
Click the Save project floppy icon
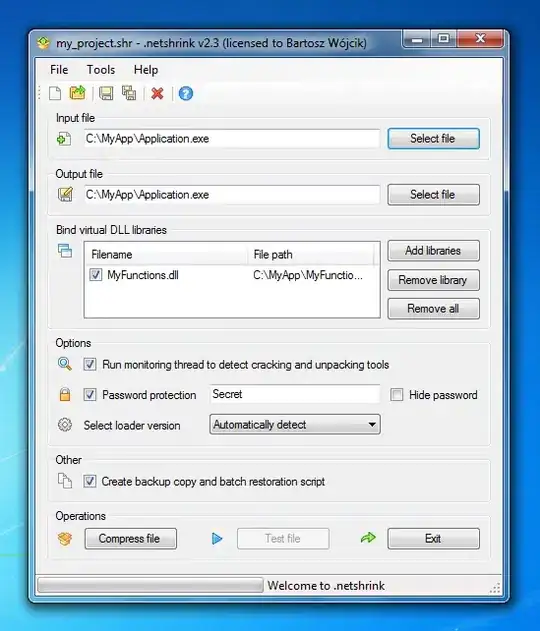(x=106, y=93)
